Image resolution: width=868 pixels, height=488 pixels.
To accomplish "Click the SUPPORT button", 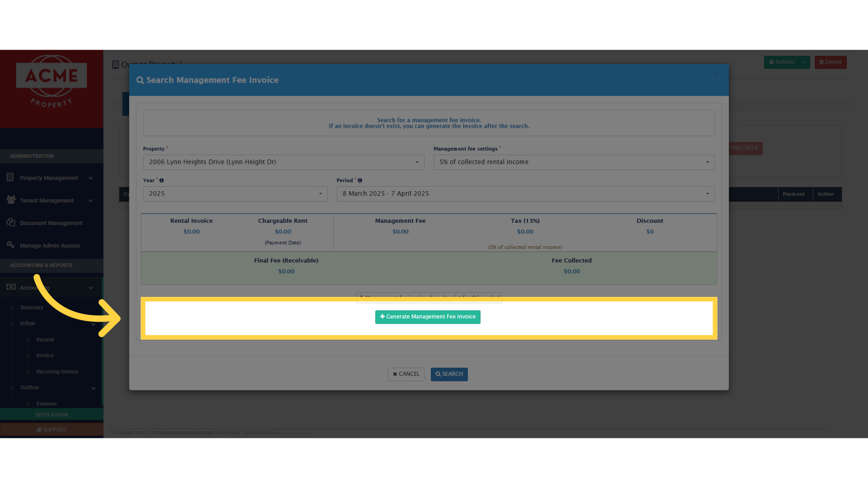I will pos(52,430).
